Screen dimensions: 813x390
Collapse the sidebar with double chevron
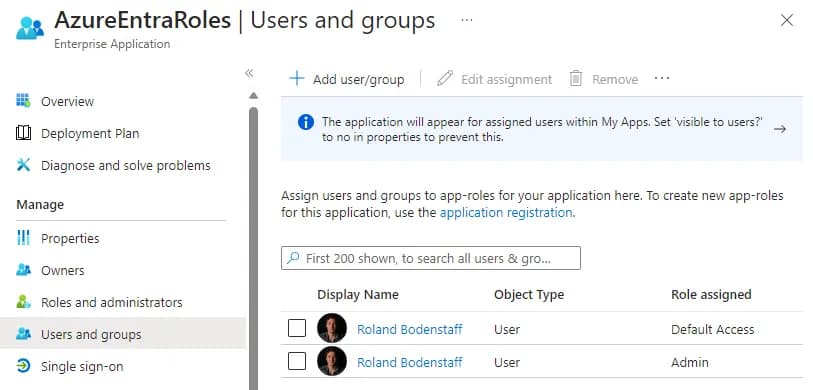pyautogui.click(x=249, y=73)
